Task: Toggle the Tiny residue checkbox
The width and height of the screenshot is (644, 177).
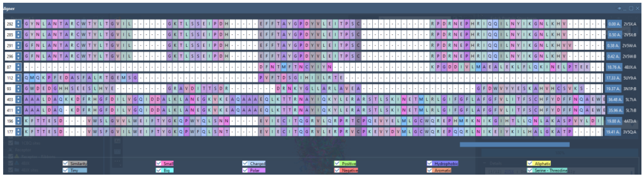Action: click(x=65, y=170)
